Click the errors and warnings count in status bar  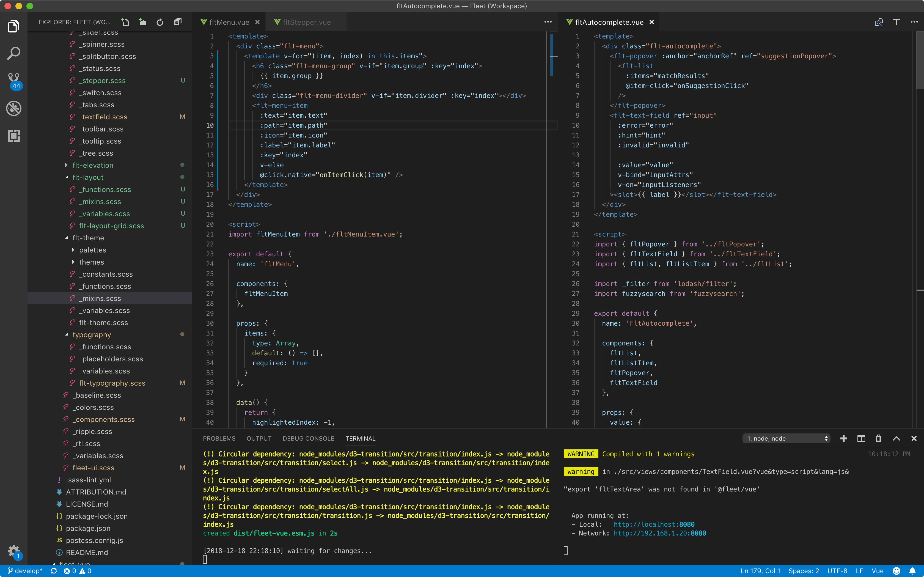pyautogui.click(x=78, y=571)
